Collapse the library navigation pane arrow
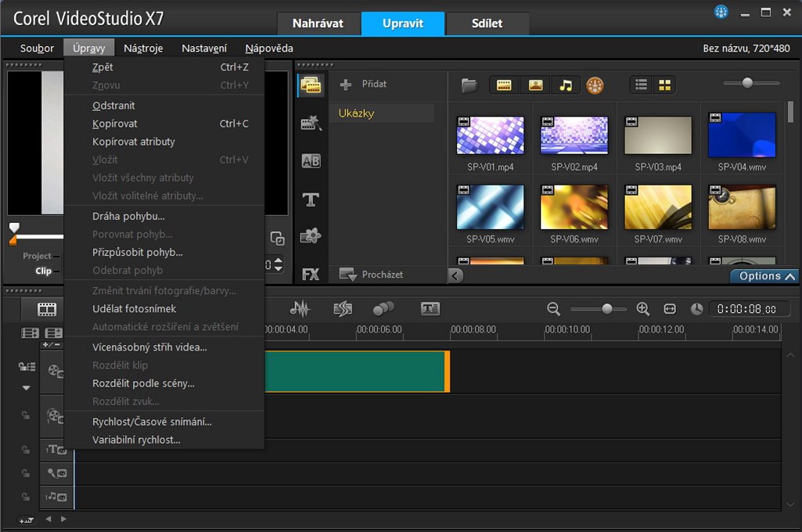The width and height of the screenshot is (802, 532). pyautogui.click(x=456, y=275)
